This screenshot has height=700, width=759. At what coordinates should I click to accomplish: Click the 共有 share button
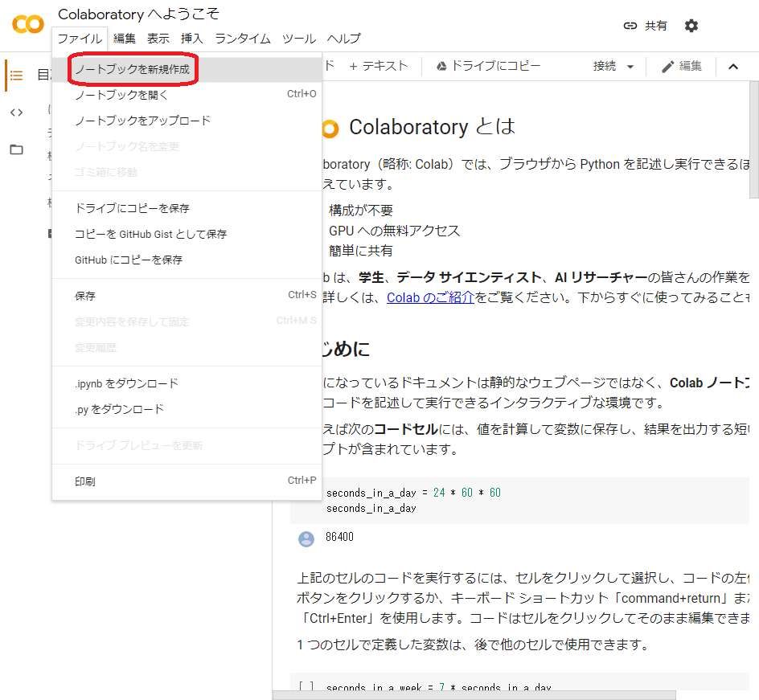pos(655,26)
